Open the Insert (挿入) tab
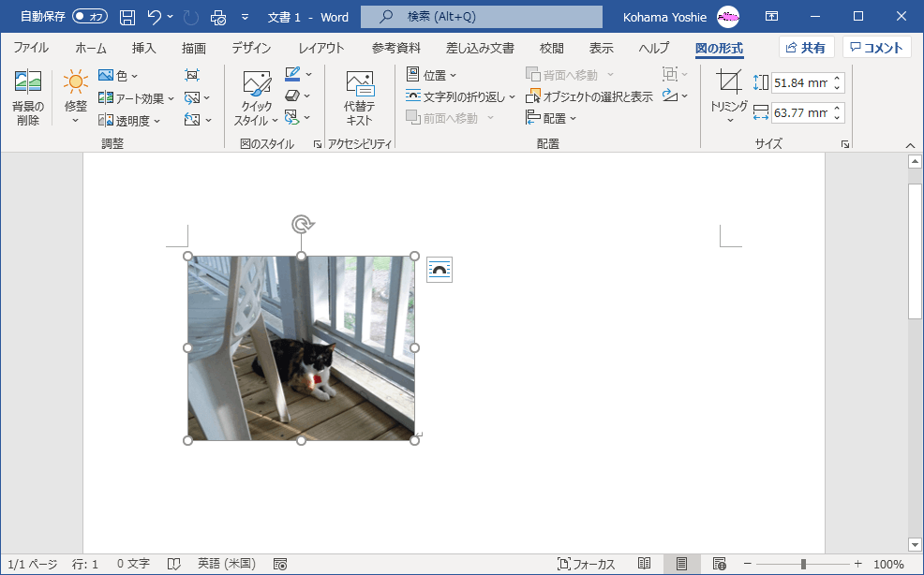 point(143,49)
